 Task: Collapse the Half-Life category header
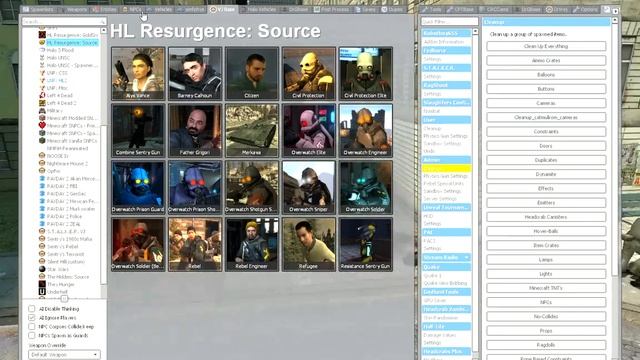446,327
